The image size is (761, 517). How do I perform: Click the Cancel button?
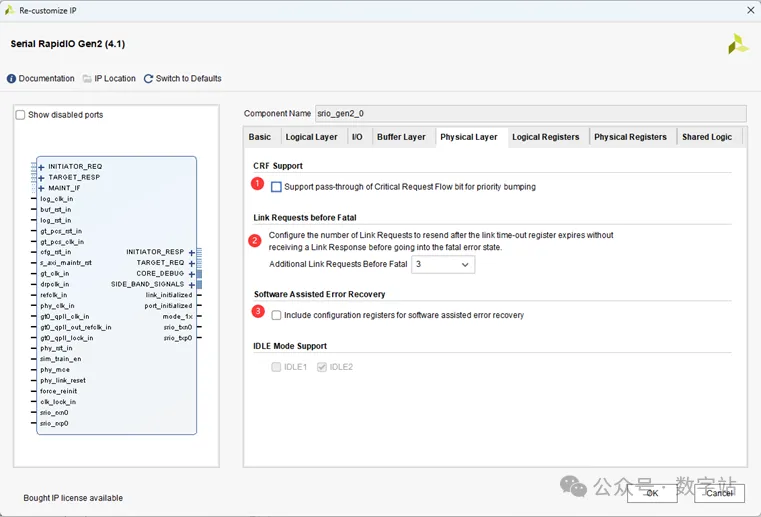pos(719,493)
